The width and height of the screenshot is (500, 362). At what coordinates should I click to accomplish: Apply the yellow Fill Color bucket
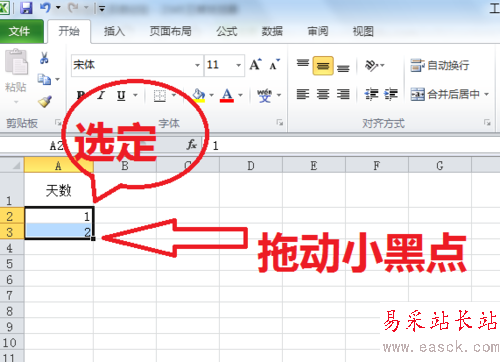pos(199,95)
